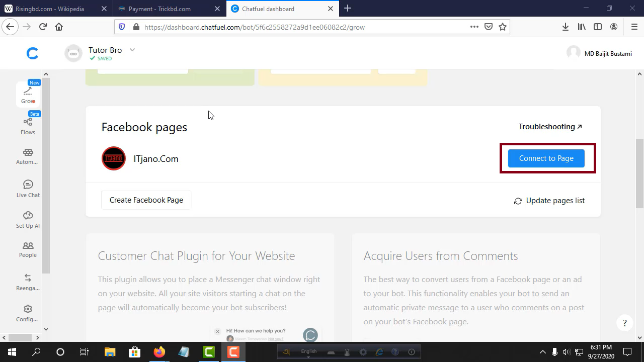Expand the Tutor Bro bot dropdown
The height and width of the screenshot is (362, 644).
(x=132, y=50)
